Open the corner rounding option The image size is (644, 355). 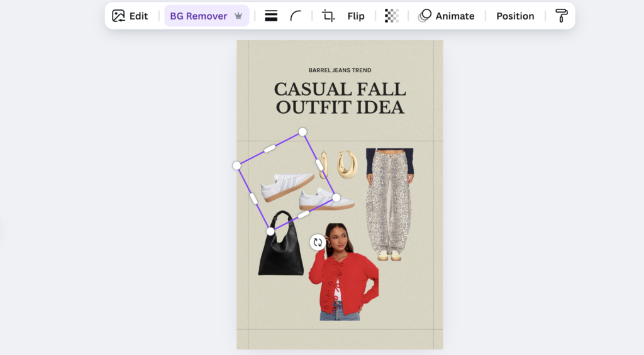[296, 16]
